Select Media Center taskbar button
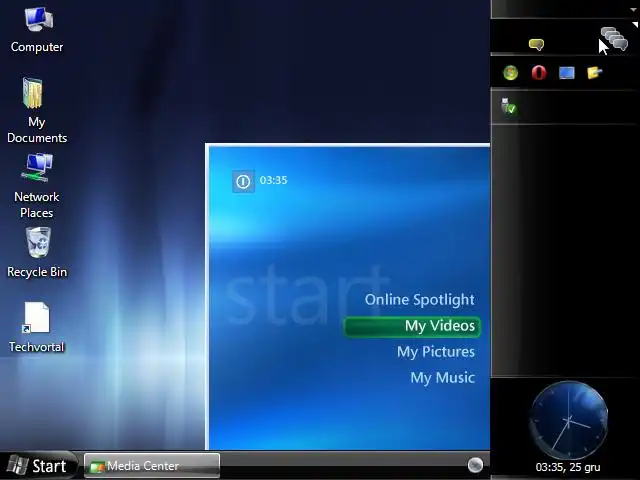Image resolution: width=640 pixels, height=480 pixels. click(x=152, y=465)
